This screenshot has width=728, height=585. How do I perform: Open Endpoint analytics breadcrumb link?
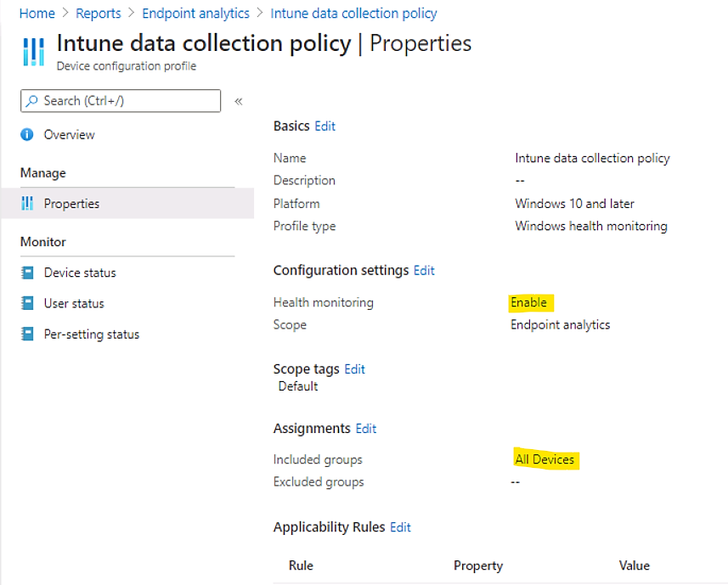pos(196,14)
